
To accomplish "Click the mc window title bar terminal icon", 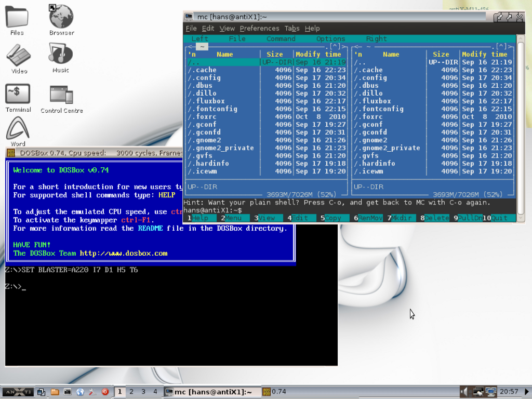I will 189,17.
